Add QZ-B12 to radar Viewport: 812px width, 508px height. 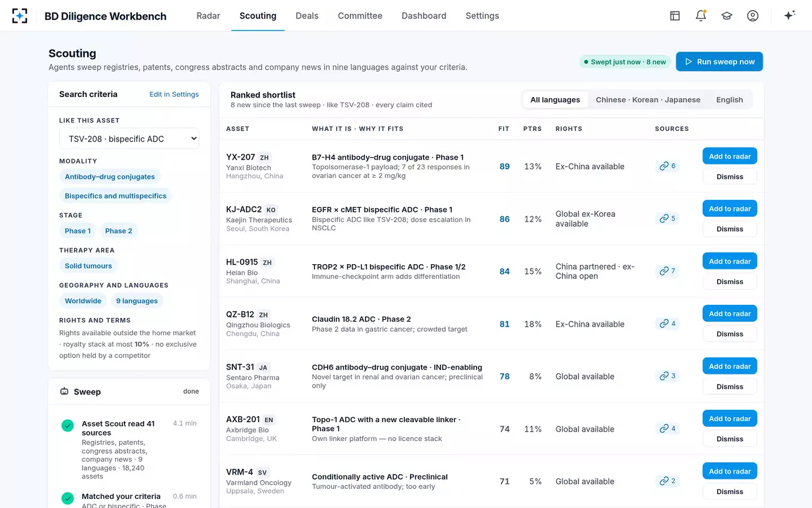pos(730,314)
